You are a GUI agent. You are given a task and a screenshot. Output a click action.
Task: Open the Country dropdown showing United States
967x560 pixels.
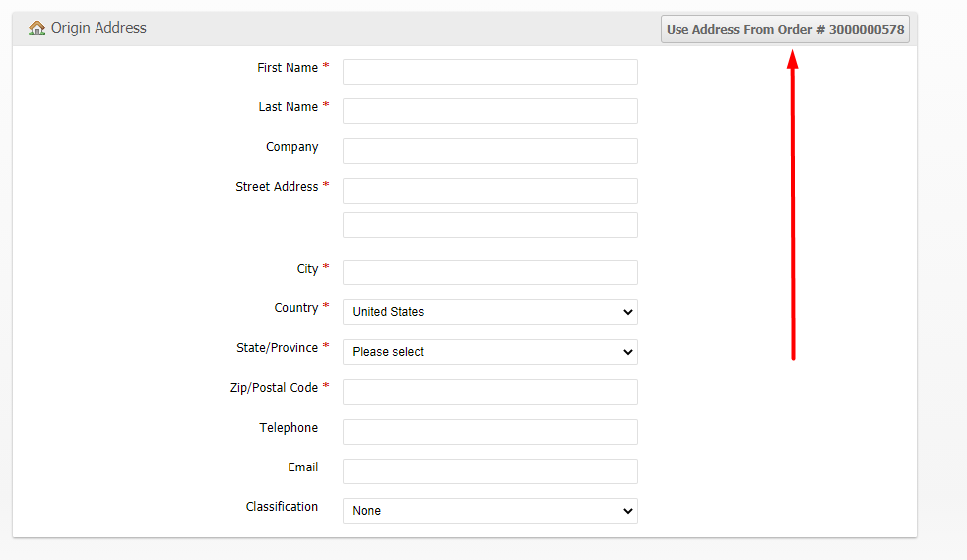click(x=490, y=312)
